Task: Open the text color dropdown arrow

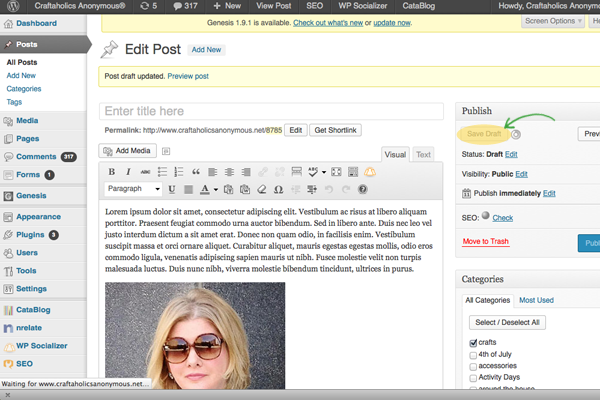Action: coord(216,189)
